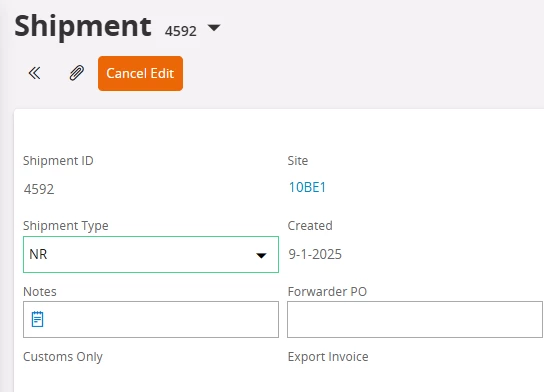Click the Customs Only label

click(63, 357)
